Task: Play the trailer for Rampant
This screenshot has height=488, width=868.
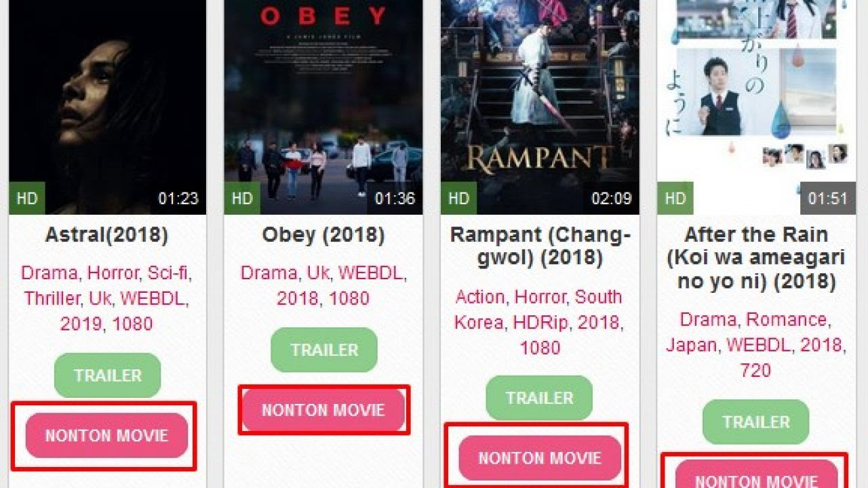Action: click(539, 398)
